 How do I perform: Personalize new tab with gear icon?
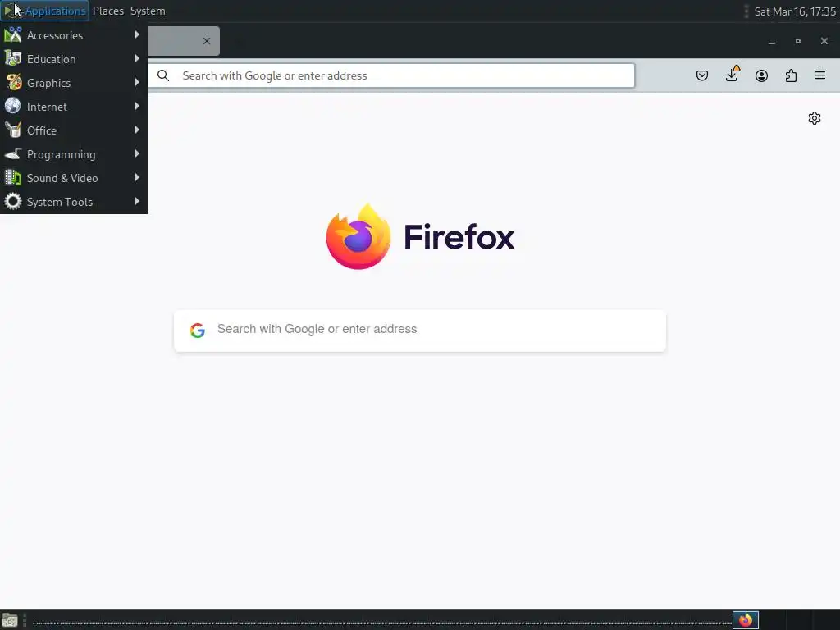click(x=815, y=118)
